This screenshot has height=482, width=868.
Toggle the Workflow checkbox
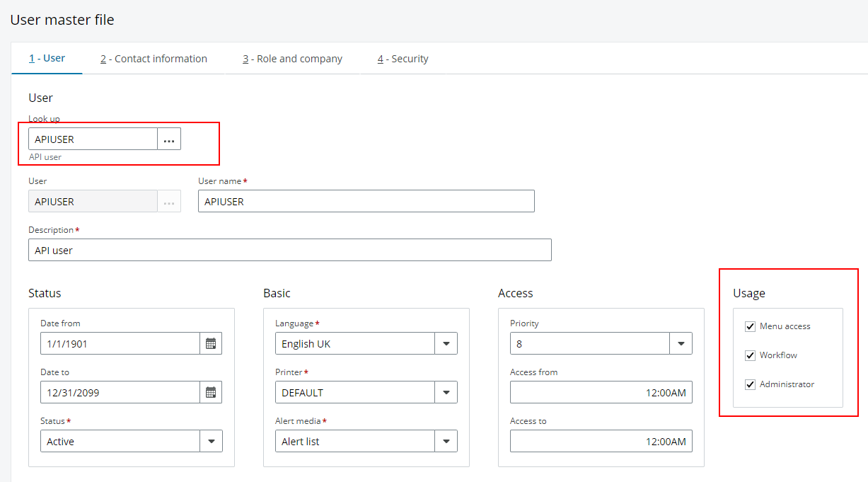point(751,356)
